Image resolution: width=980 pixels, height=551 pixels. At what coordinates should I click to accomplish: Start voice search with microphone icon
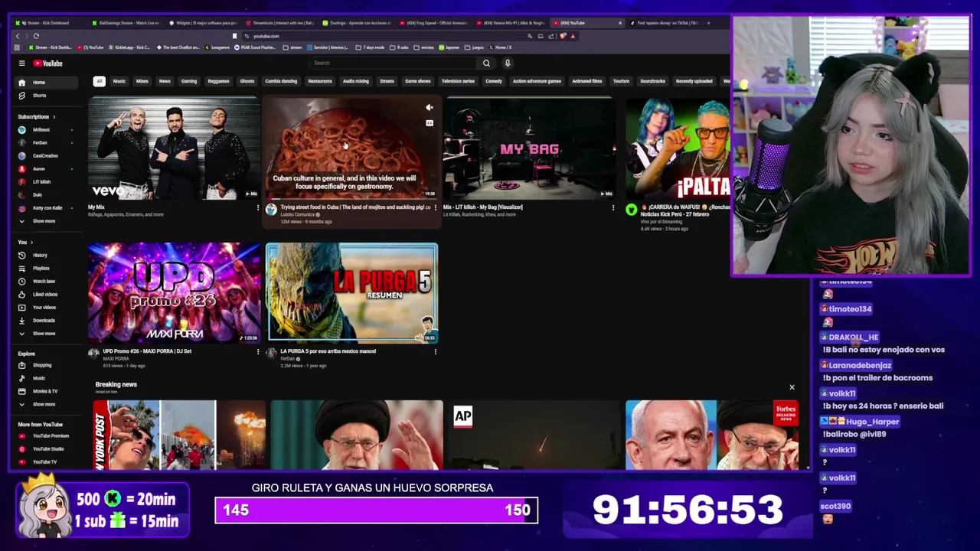click(x=507, y=64)
